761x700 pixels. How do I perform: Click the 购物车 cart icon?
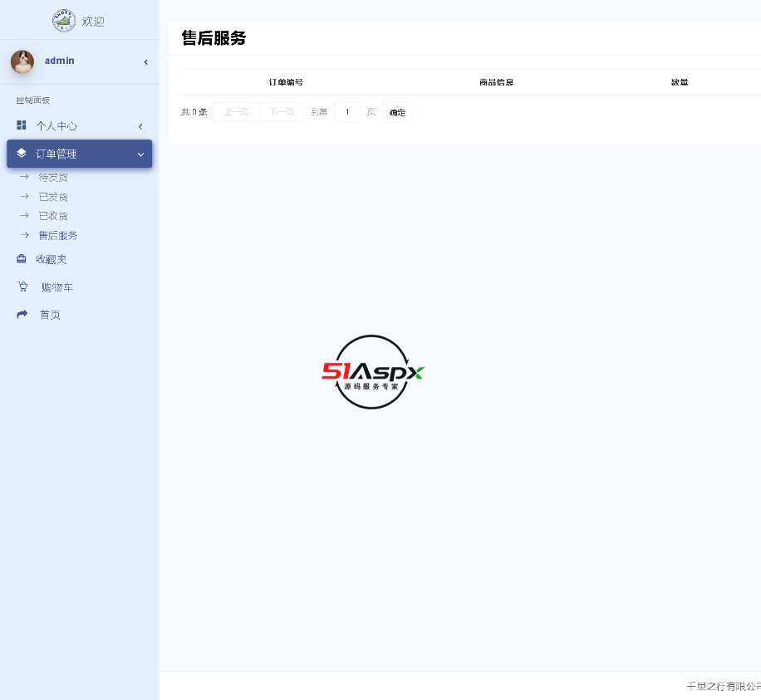pyautogui.click(x=22, y=286)
